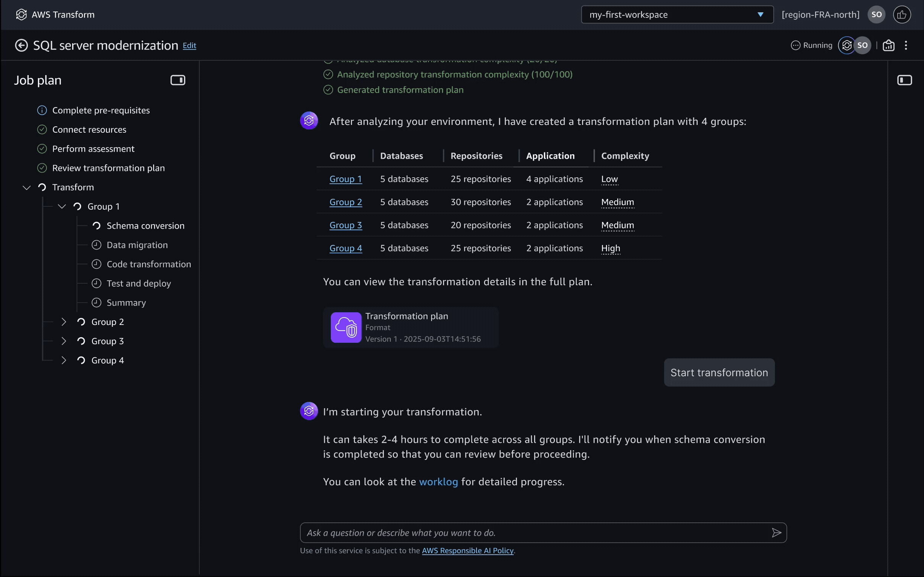The height and width of the screenshot is (577, 924).
Task: Open the thumbs-up feedback icon in the top bar
Action: [902, 14]
